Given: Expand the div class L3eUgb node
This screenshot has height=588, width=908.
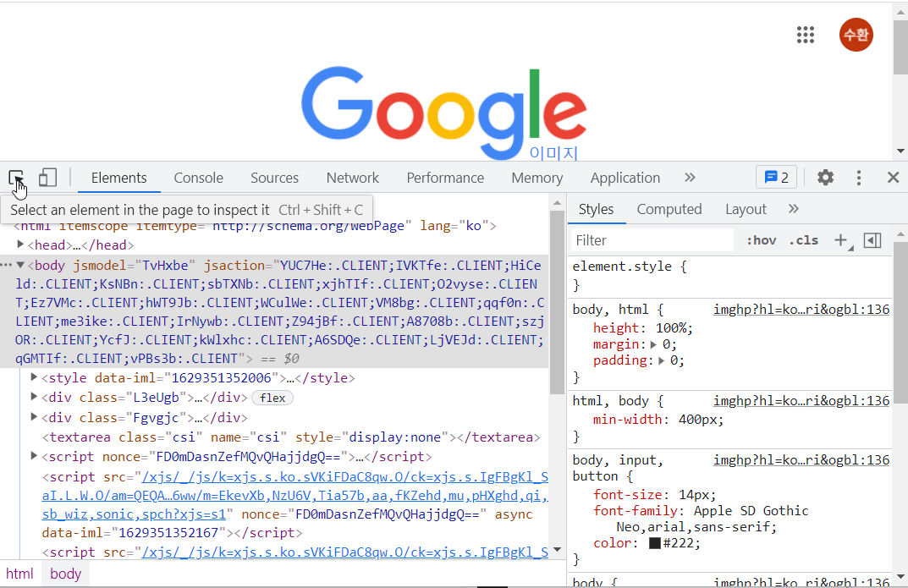Looking at the screenshot, I should pyautogui.click(x=34, y=397).
